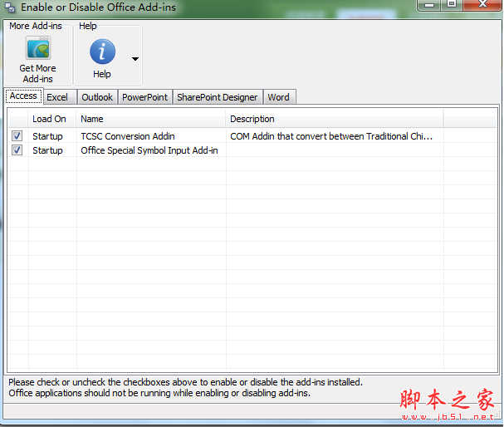Screen dimensions: 504x427
Task: Click the Help group label in ribbon
Action: point(88,26)
